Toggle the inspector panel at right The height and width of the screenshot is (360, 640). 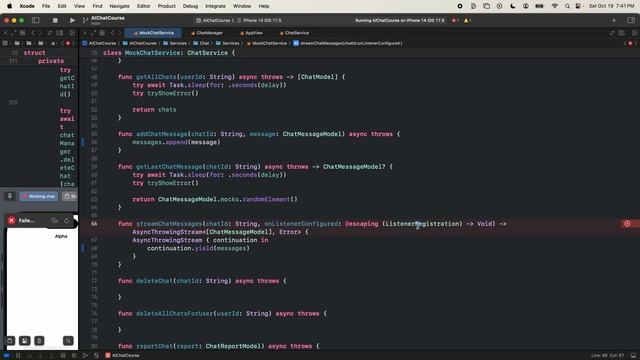click(x=631, y=20)
